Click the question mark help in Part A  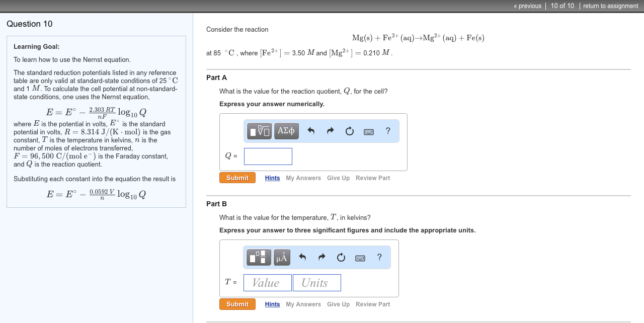[387, 131]
